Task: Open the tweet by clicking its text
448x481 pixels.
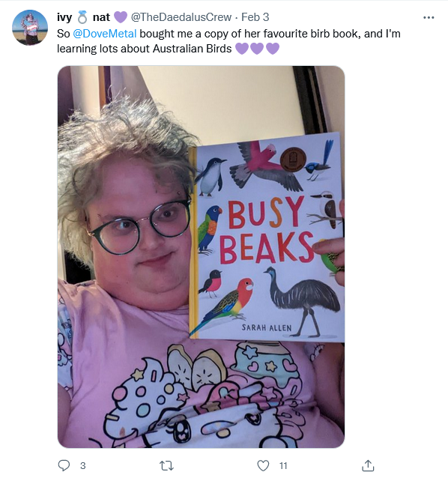Action: pos(228,41)
